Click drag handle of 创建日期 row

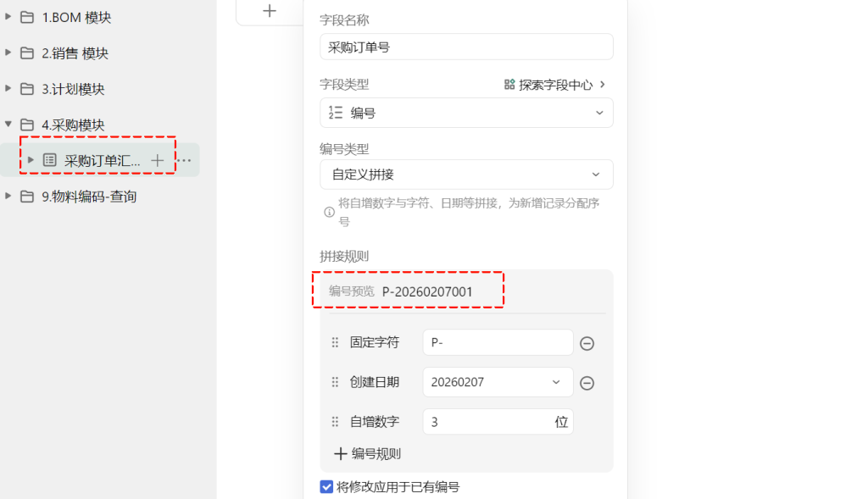pyautogui.click(x=335, y=382)
